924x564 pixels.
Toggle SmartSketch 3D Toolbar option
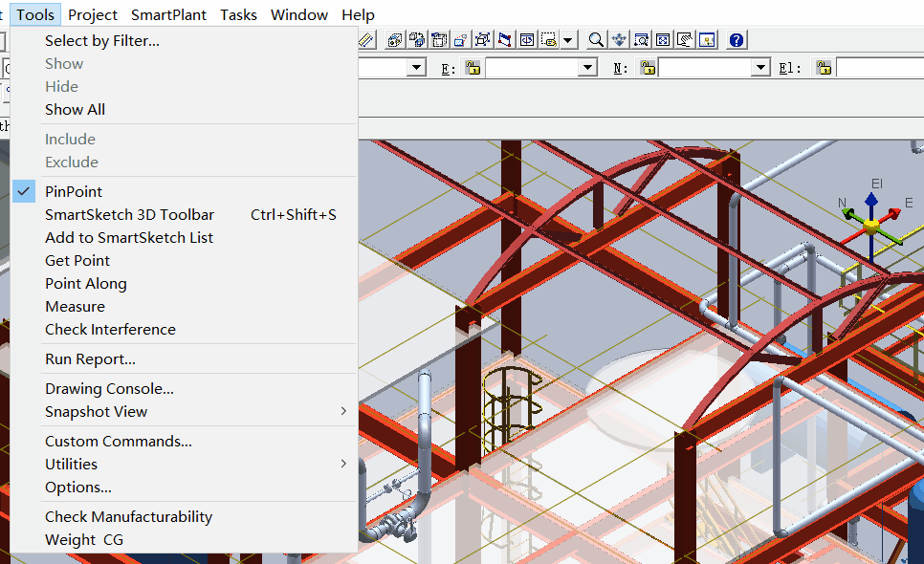[x=185, y=214]
